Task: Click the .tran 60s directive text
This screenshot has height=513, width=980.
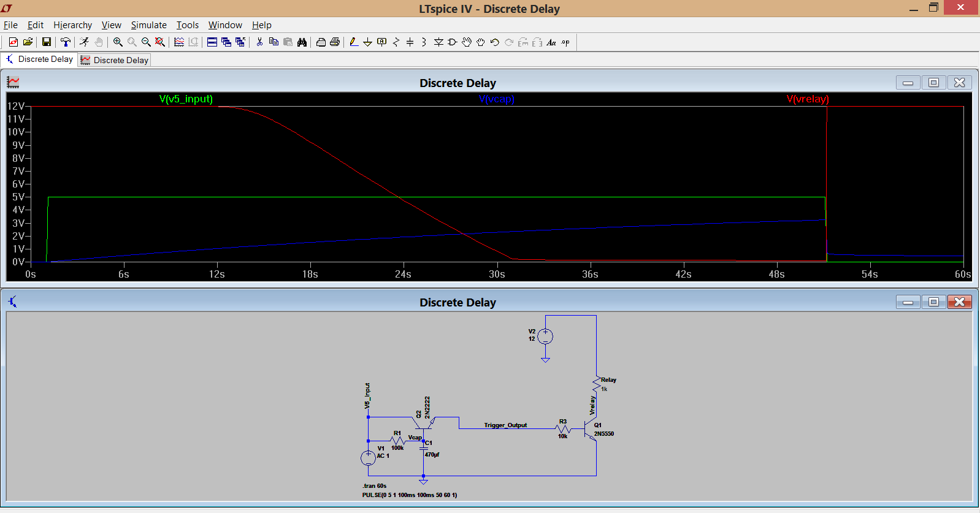Action: (374, 486)
